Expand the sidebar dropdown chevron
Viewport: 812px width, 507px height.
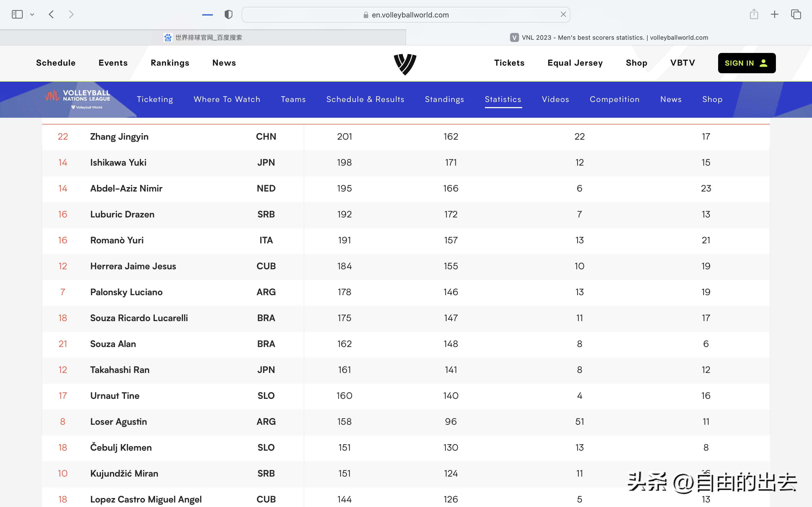(32, 14)
